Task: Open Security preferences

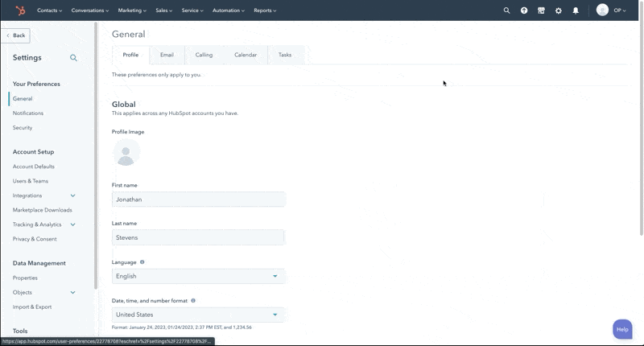Action: (23, 128)
